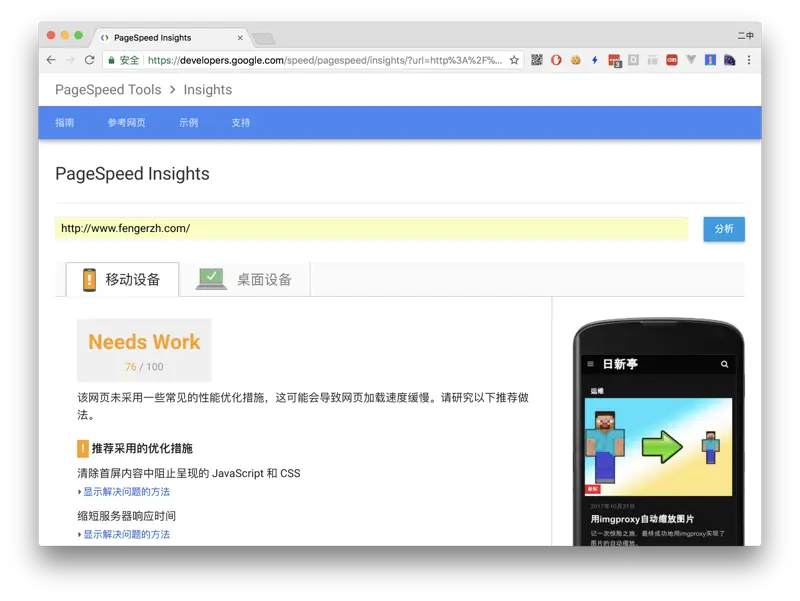Click the green checkmark laptop icon
The height and width of the screenshot is (601, 800).
click(x=211, y=279)
